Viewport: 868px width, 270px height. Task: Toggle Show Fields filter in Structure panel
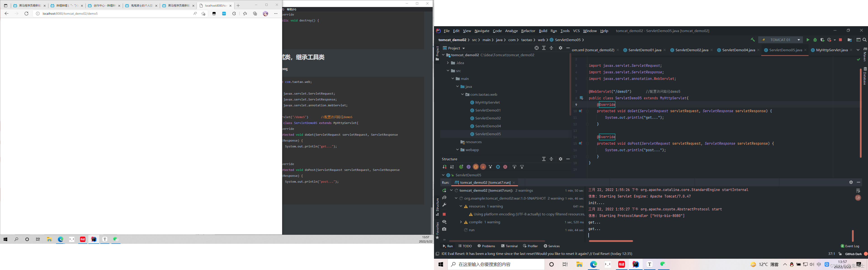[x=476, y=167]
